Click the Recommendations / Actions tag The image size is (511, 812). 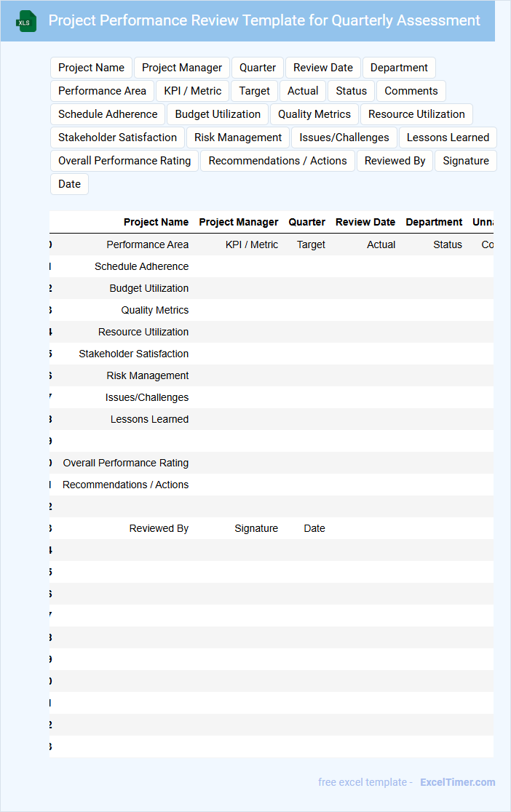278,161
